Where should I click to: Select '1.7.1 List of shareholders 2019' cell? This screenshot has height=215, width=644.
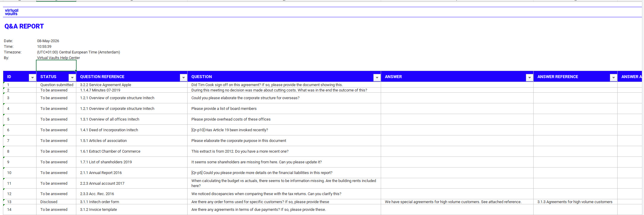[132, 162]
